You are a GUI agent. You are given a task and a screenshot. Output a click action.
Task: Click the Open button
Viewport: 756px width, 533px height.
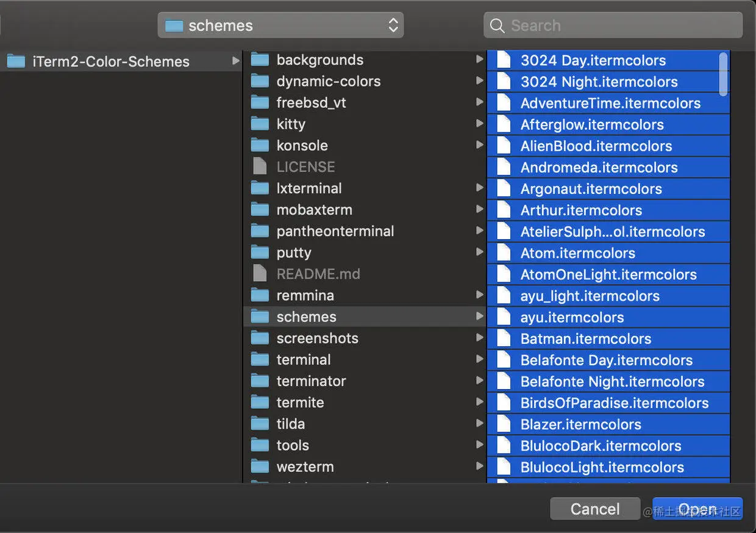[x=697, y=509]
